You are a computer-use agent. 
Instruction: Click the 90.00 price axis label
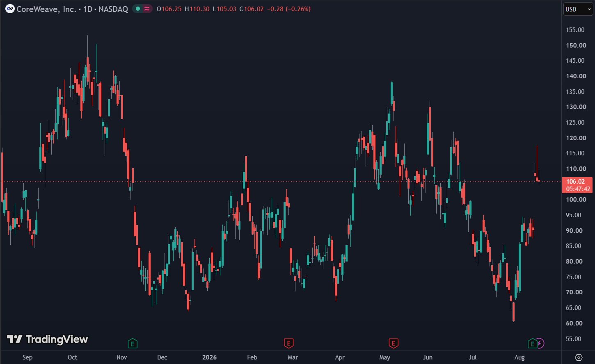click(x=574, y=231)
